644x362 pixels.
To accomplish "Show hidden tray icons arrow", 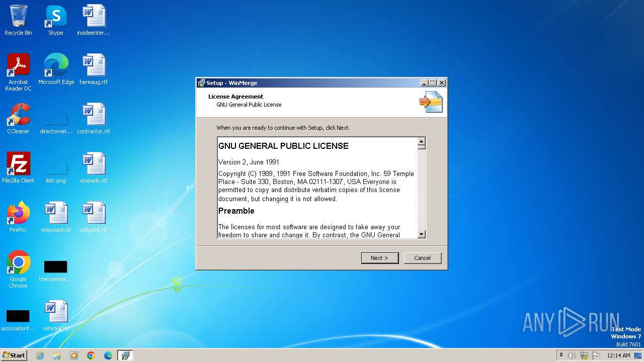I will (x=561, y=355).
